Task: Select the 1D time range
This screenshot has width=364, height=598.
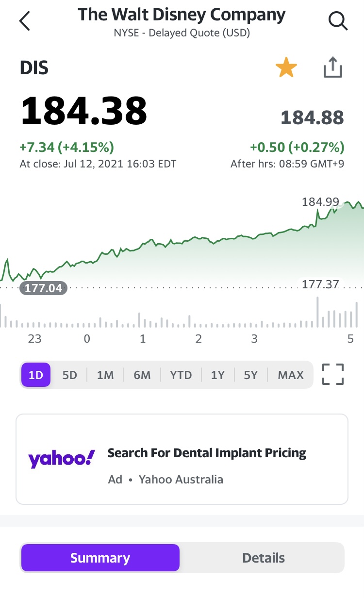Action: point(36,375)
